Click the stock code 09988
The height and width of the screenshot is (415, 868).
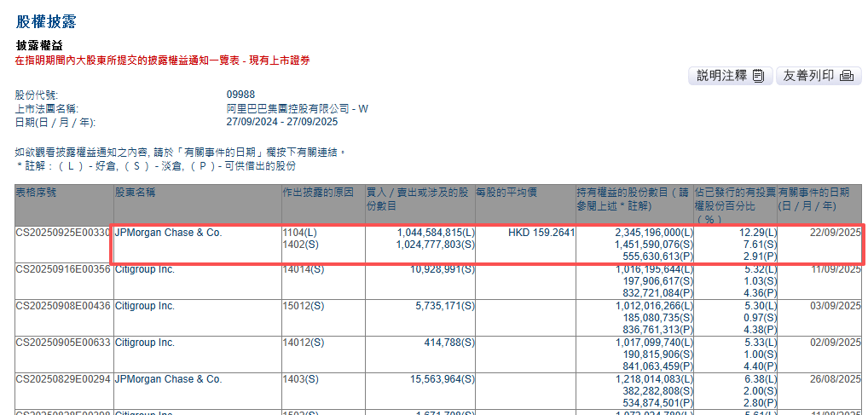pos(240,95)
